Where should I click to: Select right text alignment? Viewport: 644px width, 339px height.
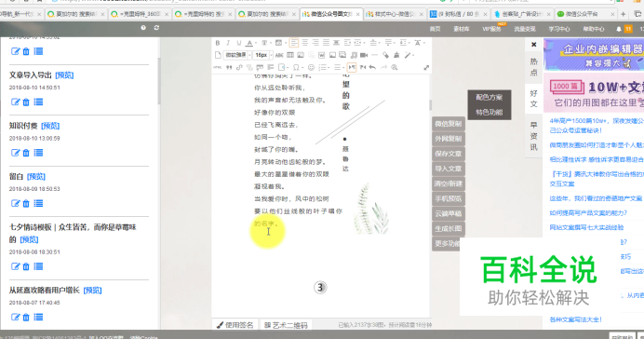point(315,43)
